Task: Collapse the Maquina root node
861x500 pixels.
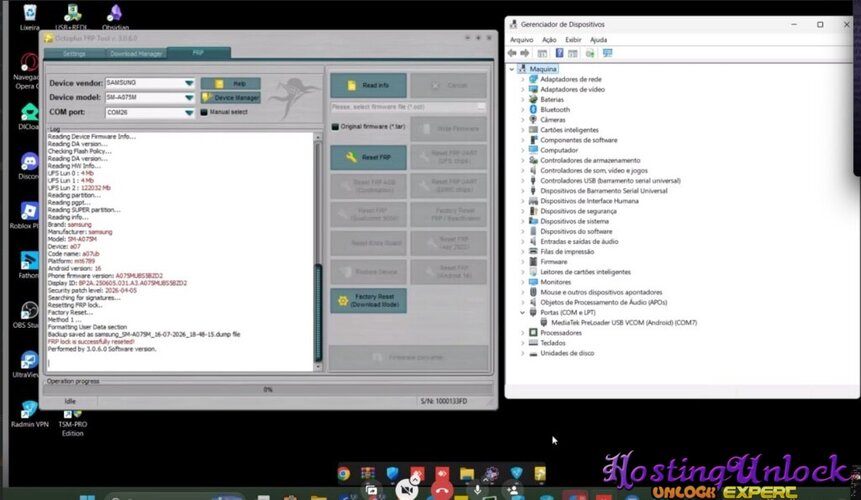Action: [512, 69]
